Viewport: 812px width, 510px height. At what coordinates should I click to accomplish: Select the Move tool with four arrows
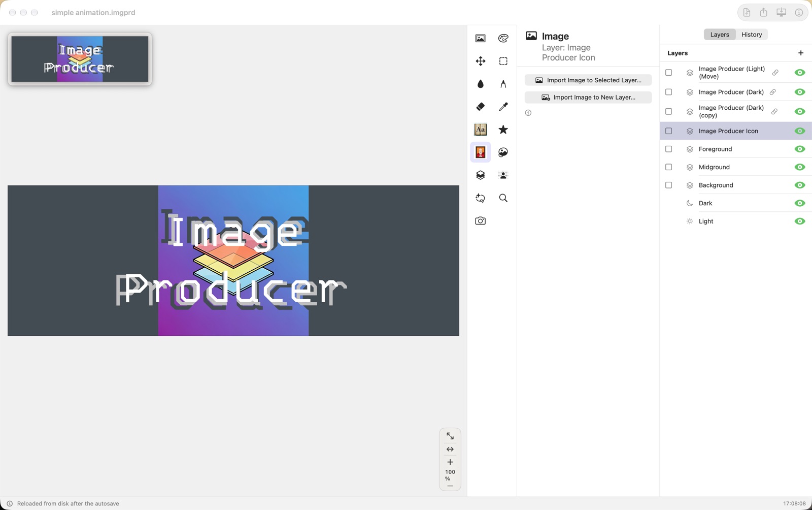pos(480,61)
